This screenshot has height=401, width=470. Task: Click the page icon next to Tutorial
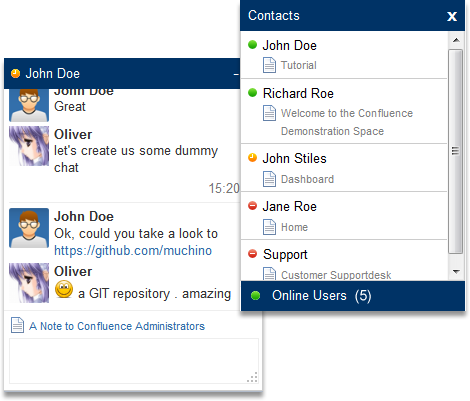click(269, 65)
